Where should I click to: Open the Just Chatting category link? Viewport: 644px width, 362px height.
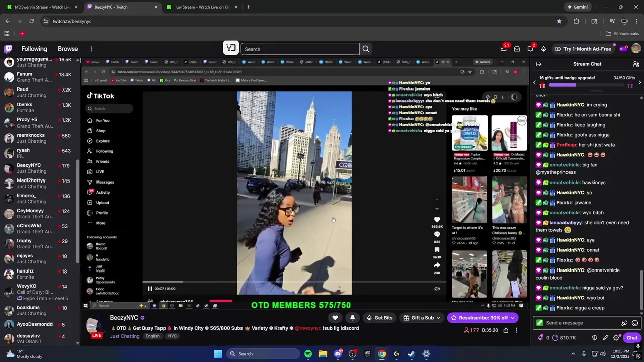coord(125,336)
